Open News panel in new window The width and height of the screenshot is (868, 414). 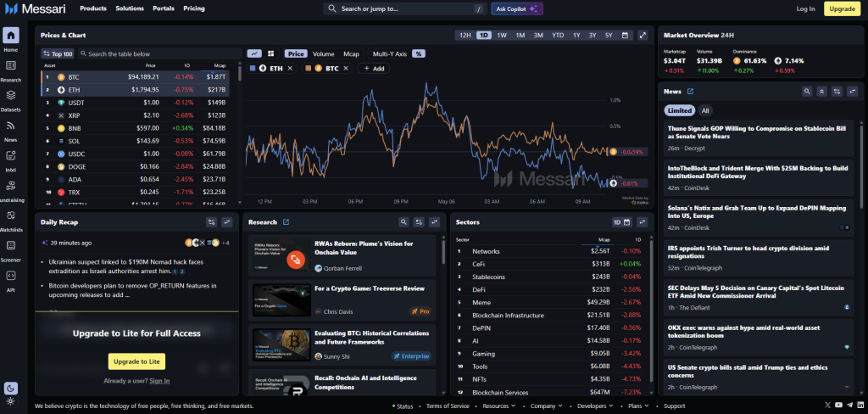[690, 92]
